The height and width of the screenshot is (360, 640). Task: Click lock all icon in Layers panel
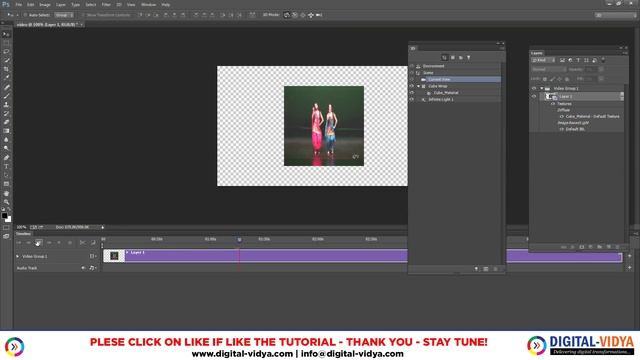[567, 79]
